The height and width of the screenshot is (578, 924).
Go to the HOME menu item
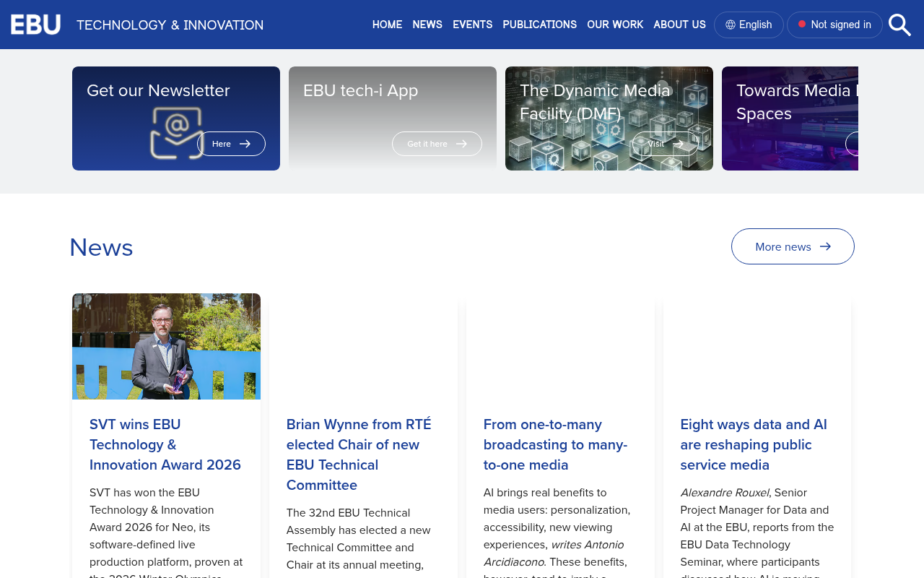(x=387, y=25)
